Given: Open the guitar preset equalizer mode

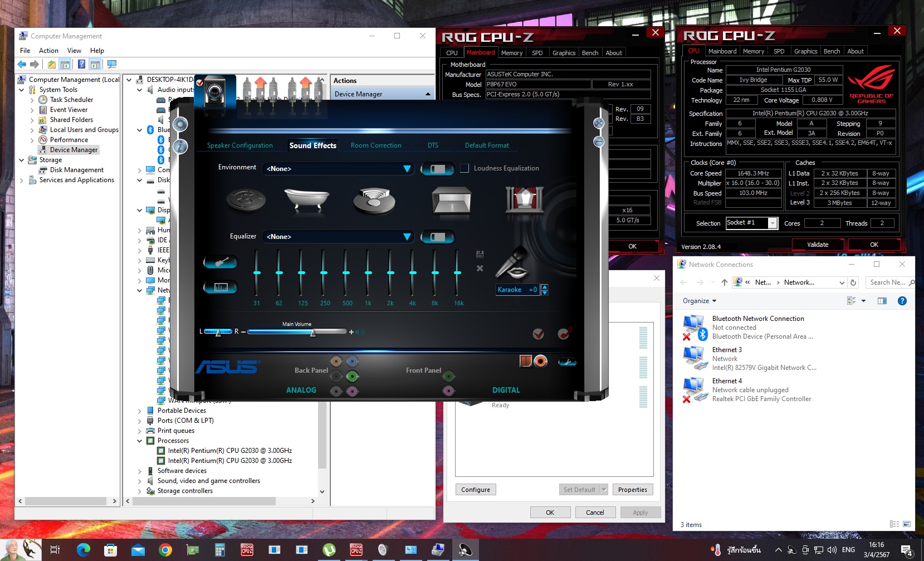Looking at the screenshot, I should (x=221, y=262).
